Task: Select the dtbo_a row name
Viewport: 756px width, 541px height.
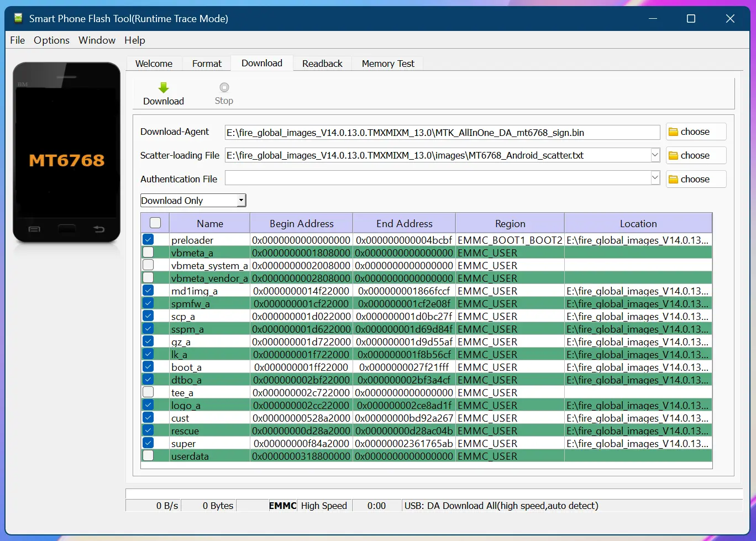Action: click(x=186, y=380)
